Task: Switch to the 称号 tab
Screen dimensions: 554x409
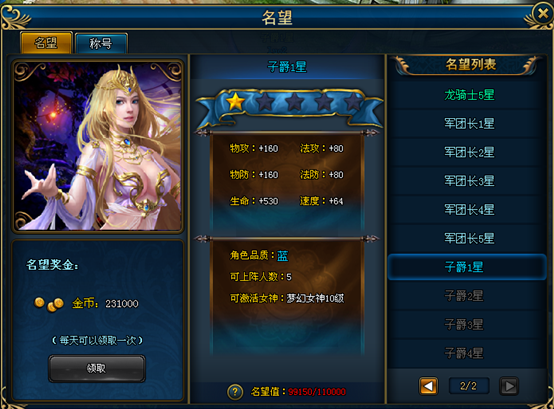Action: pos(101,43)
